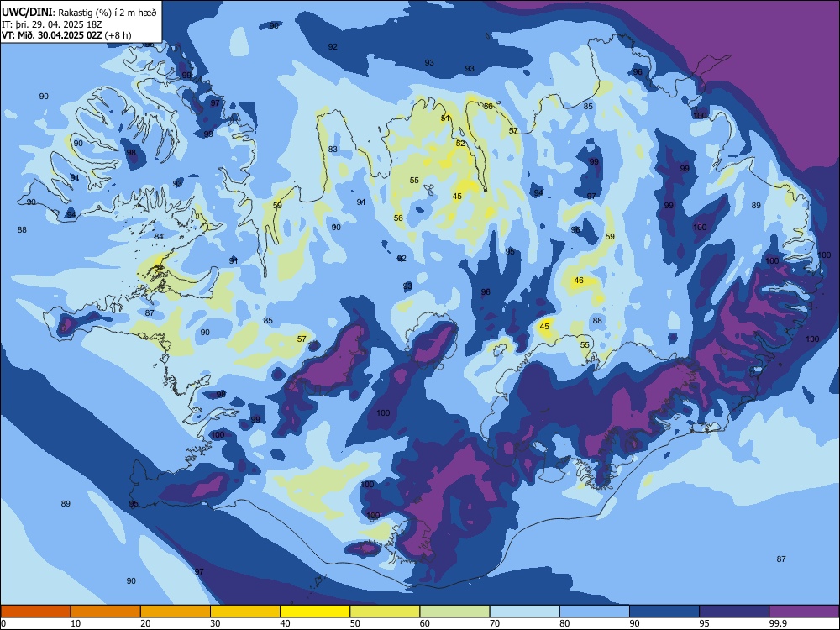Pick the navy 95–99.9 legend swatch
This screenshot has width=840, height=630.
coord(734,612)
